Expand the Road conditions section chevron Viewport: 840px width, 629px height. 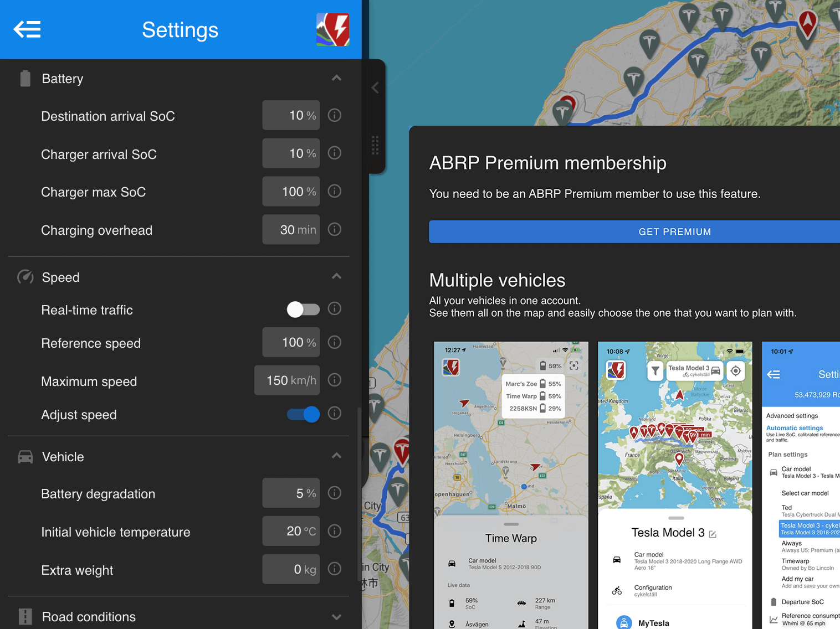pyautogui.click(x=336, y=617)
